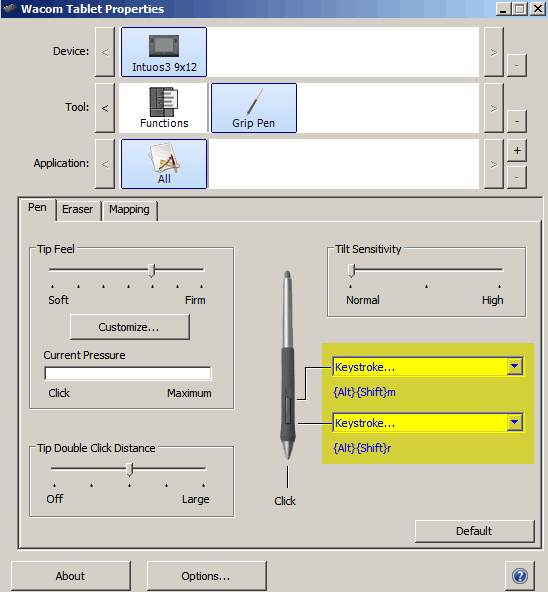The height and width of the screenshot is (592, 548).
Task: Click the Application list left arrow
Action: (105, 164)
